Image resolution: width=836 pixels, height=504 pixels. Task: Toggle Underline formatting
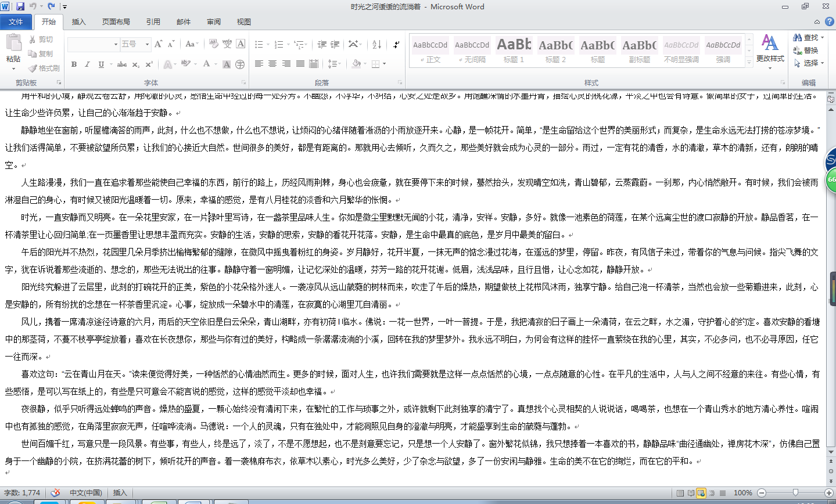(101, 64)
